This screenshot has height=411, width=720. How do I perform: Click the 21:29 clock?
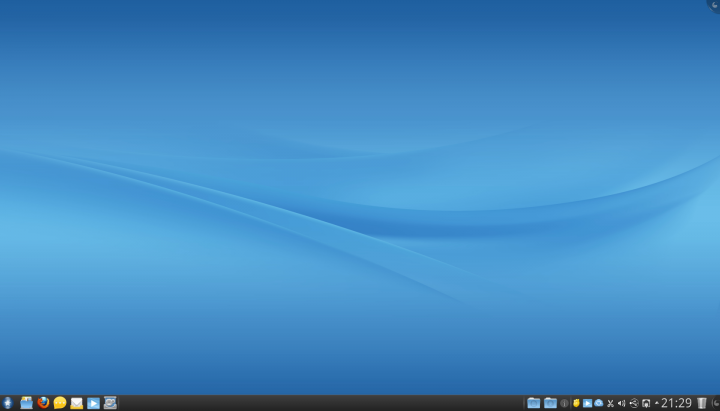tap(676, 403)
